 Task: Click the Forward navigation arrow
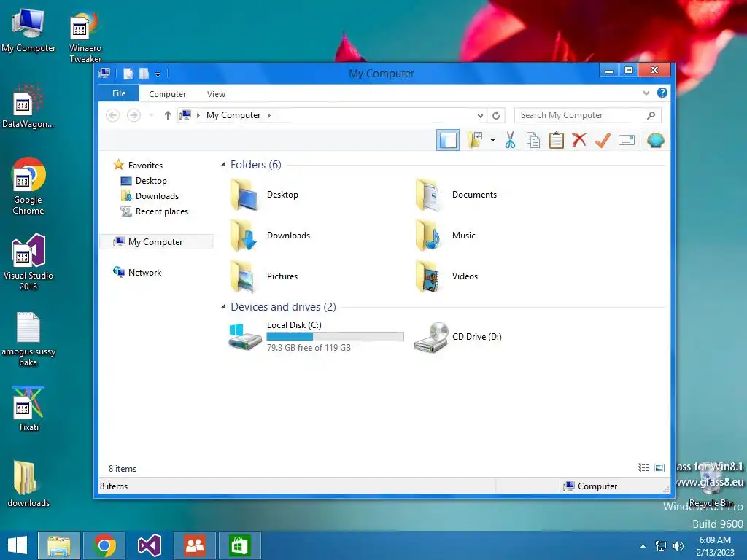[x=133, y=115]
